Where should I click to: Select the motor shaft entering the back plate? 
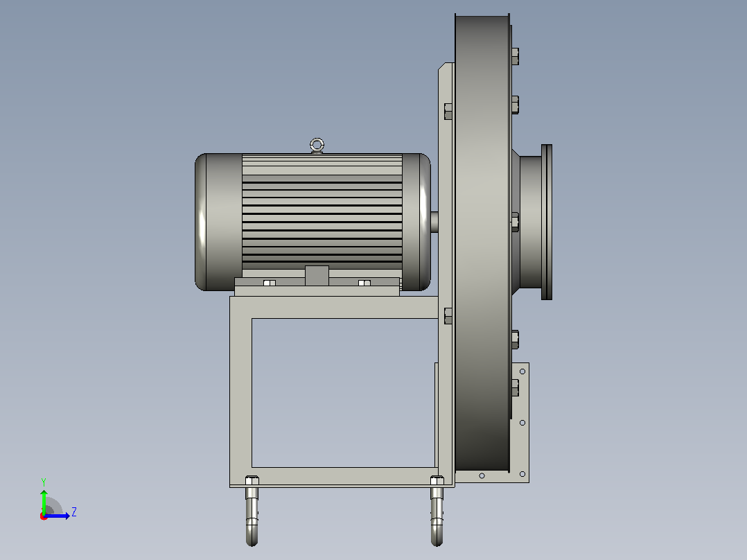(434, 222)
